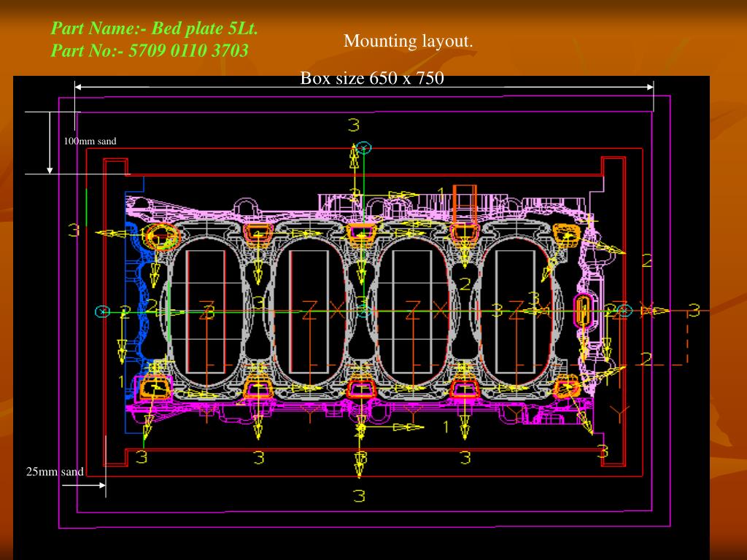The image size is (747, 560).
Task: Click the '25mm sand' annotation
Action: pos(55,472)
